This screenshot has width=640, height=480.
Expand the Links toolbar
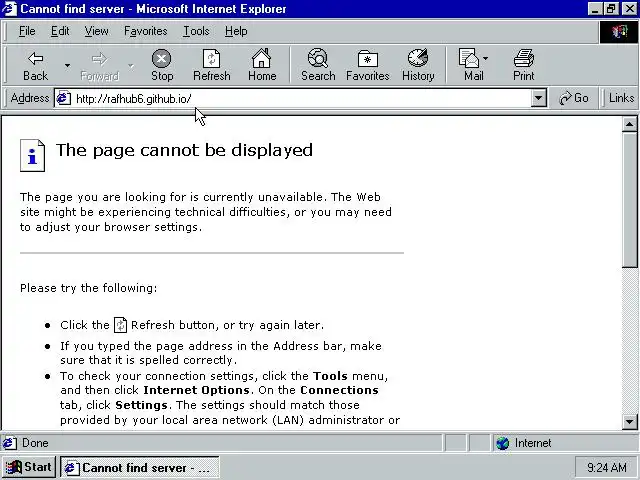coord(621,98)
